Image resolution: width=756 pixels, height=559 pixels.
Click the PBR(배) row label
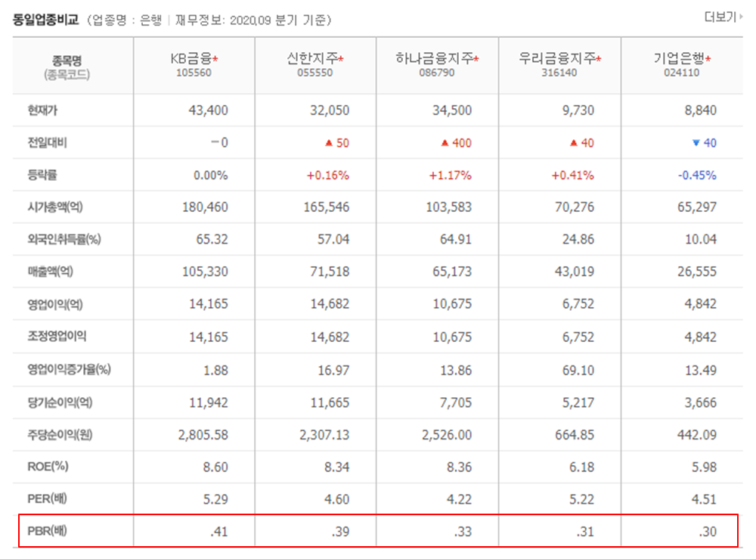tap(47, 530)
